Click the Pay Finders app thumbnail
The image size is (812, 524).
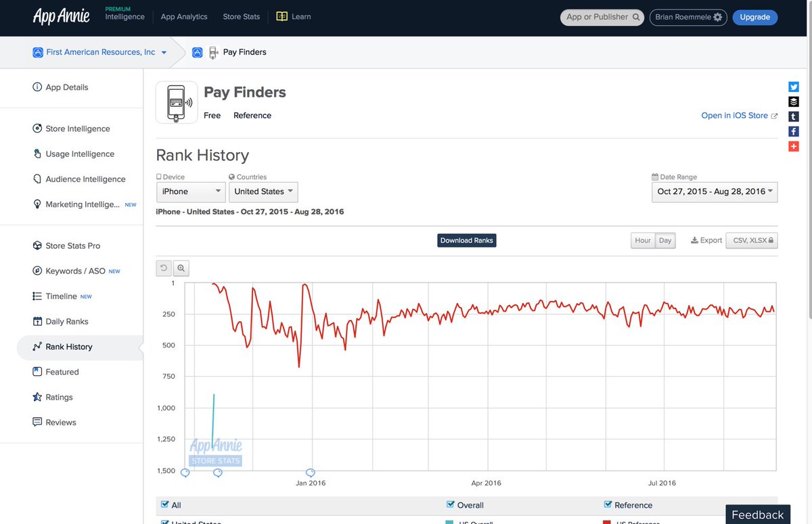pyautogui.click(x=177, y=102)
